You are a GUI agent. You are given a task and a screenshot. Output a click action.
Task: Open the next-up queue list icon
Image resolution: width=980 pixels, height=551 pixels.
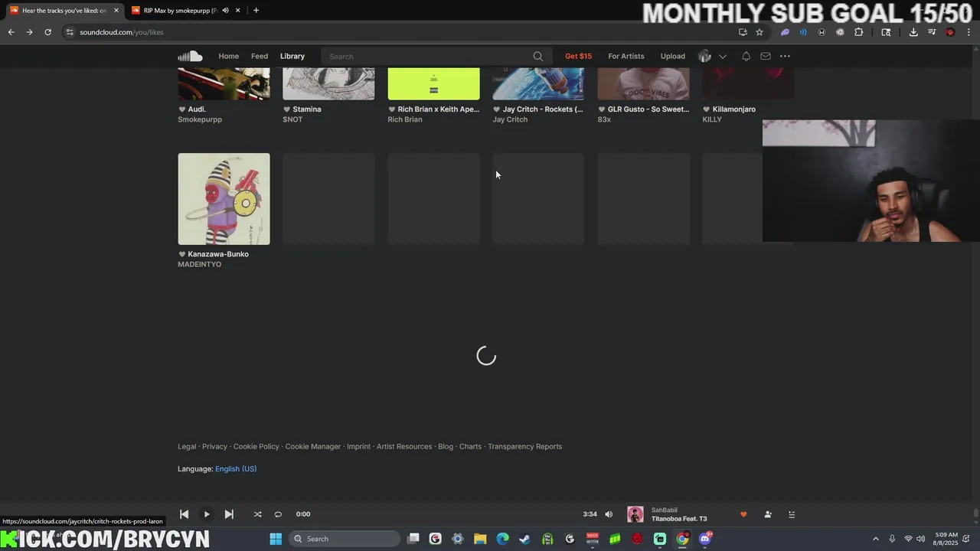coord(792,514)
